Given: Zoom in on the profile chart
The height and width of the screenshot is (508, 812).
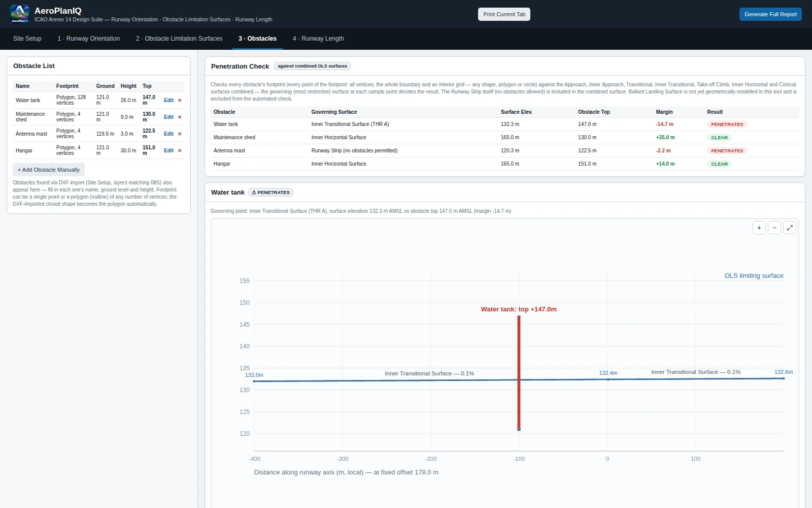Looking at the screenshot, I should click(x=759, y=228).
